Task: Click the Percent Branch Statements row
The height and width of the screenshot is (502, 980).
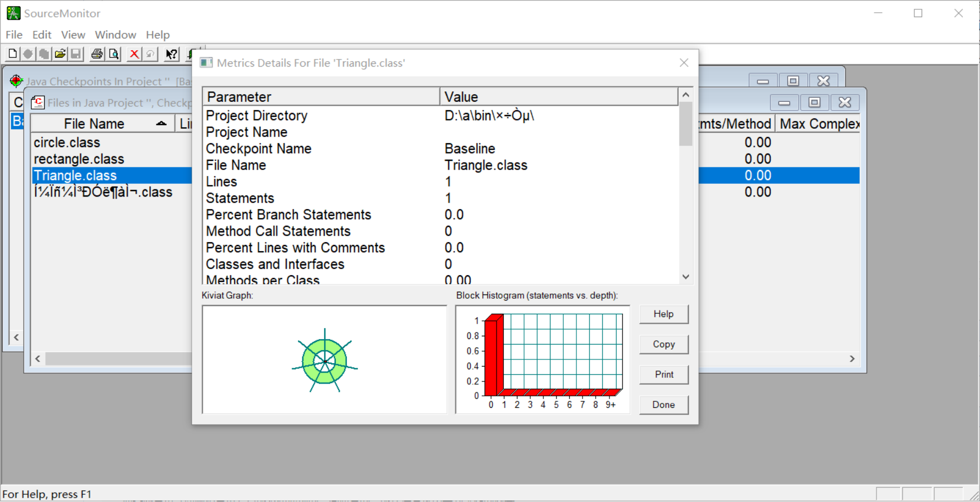Action: (x=440, y=215)
